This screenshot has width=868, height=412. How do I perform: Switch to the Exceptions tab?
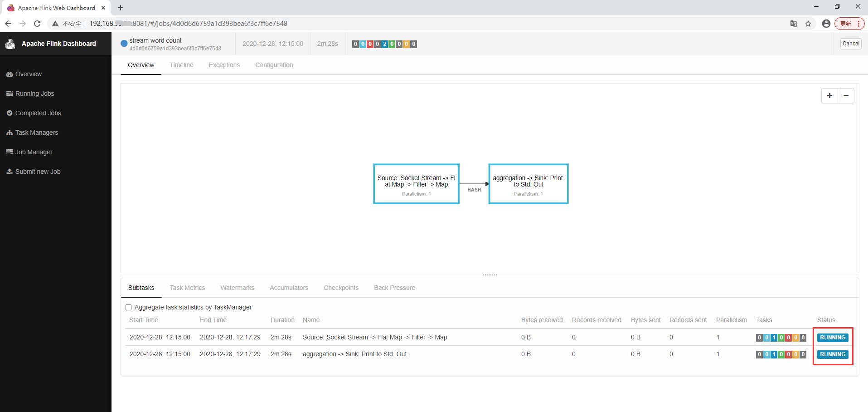[224, 65]
